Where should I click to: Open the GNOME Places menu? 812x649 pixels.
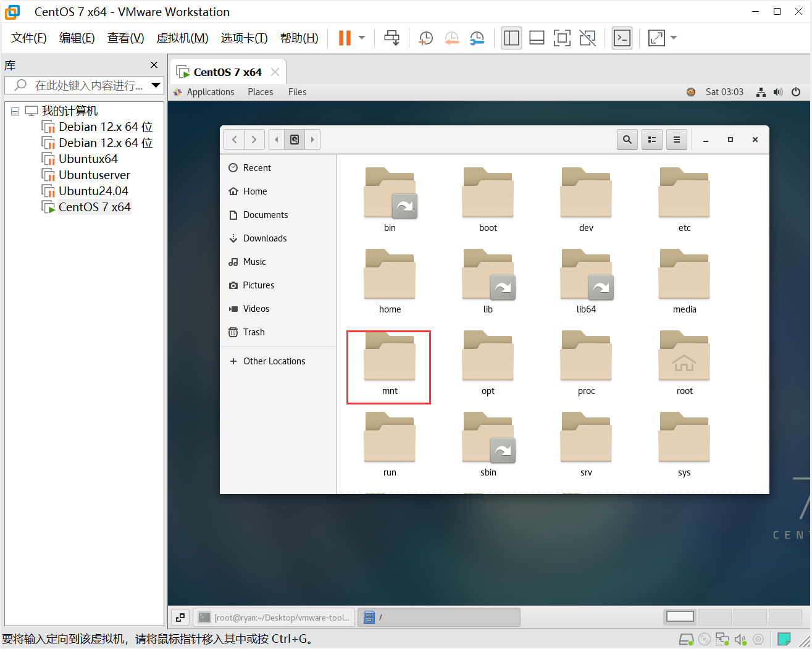point(261,92)
